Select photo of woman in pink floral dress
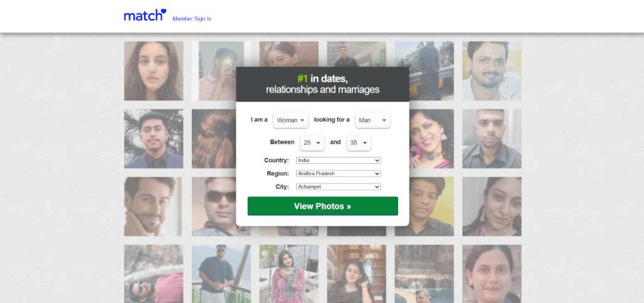The image size is (644, 303). click(x=289, y=274)
